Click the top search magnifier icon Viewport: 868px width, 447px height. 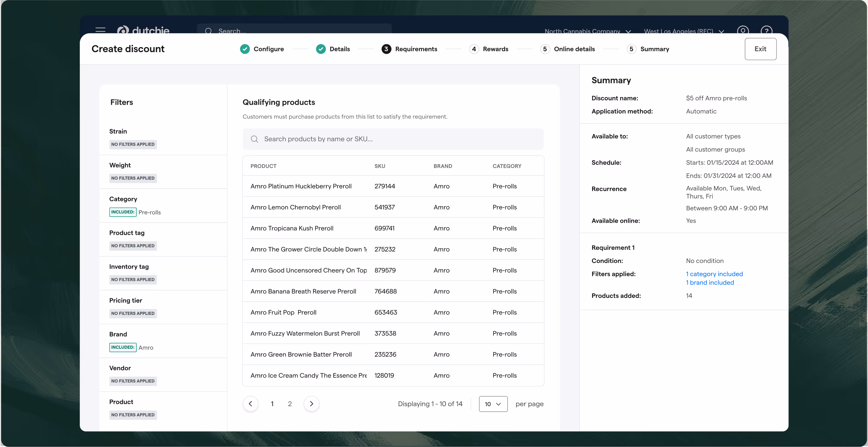tap(208, 31)
